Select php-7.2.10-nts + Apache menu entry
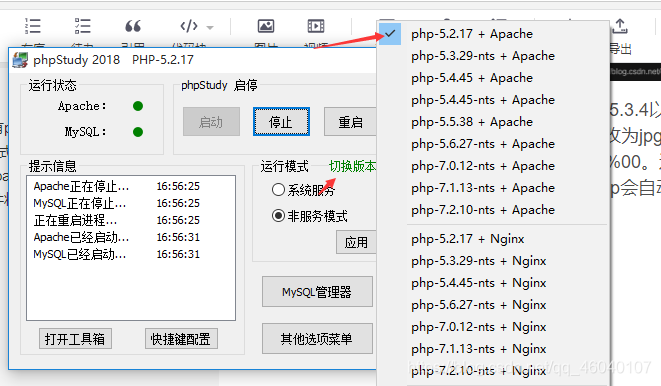The image size is (661, 386). tap(494, 209)
